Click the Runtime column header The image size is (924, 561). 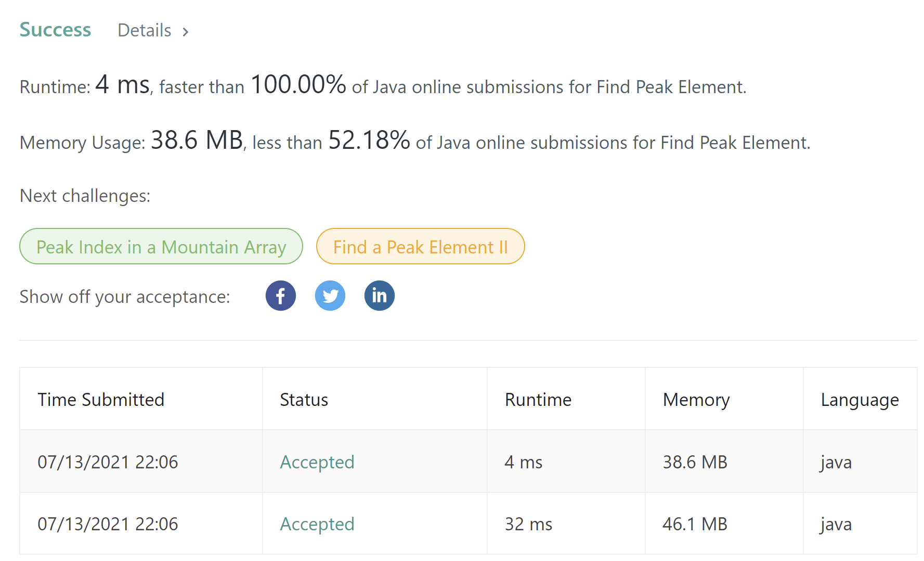point(538,400)
